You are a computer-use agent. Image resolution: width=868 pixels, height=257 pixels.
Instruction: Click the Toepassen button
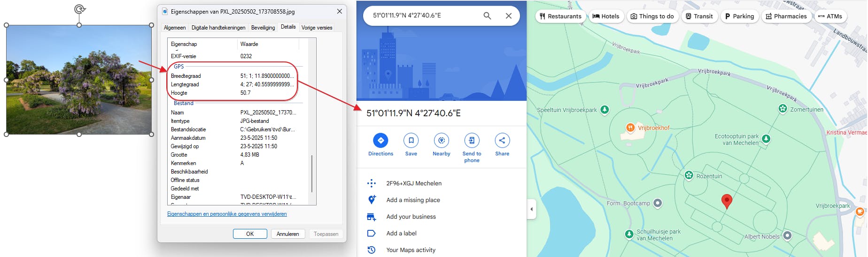coord(326,234)
